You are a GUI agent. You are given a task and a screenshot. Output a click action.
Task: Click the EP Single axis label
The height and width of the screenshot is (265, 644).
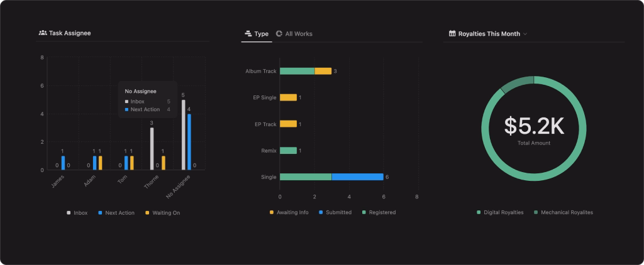tap(265, 97)
